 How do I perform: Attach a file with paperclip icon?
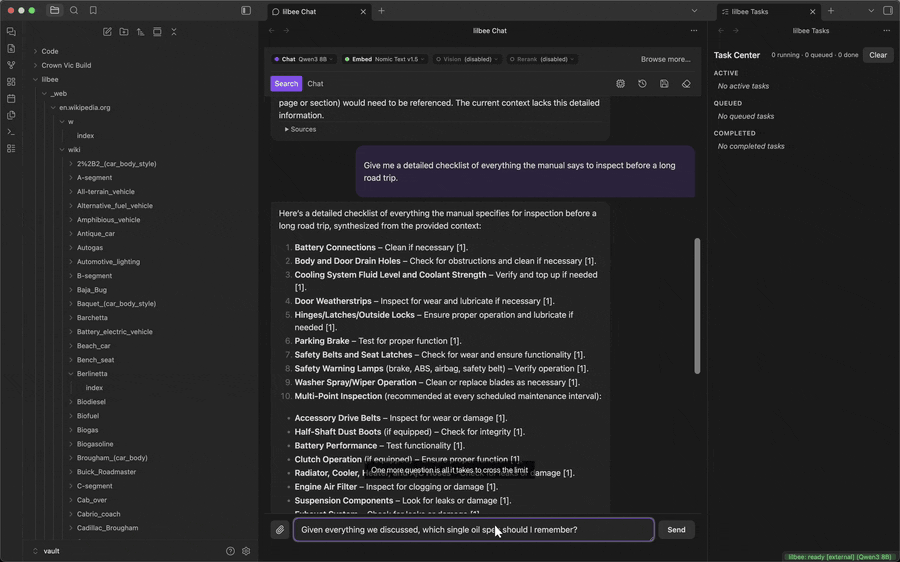tap(280, 530)
